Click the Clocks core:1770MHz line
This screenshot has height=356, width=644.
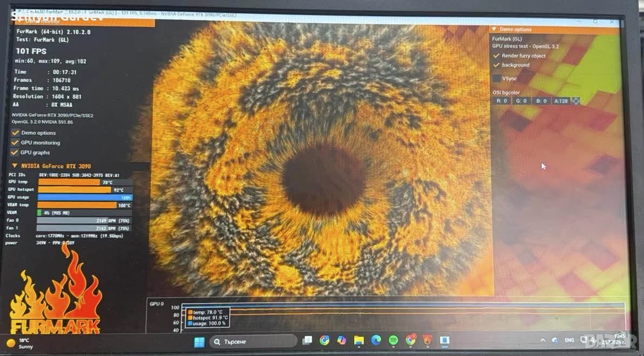[x=64, y=235]
